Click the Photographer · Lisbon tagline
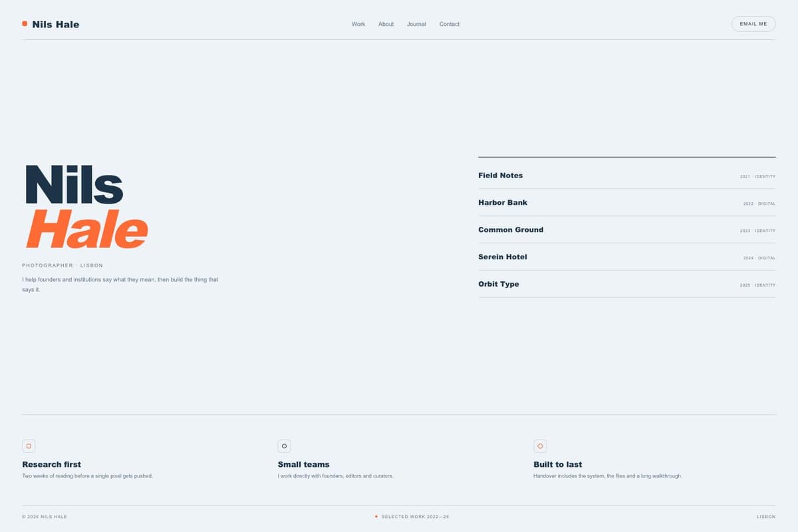Screen dimensions: 798x532 pos(63,266)
